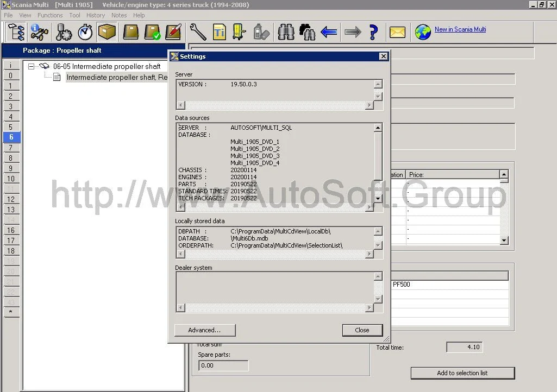The image size is (557, 392).
Task: Select the package box toolbar icon
Action: [x=107, y=33]
